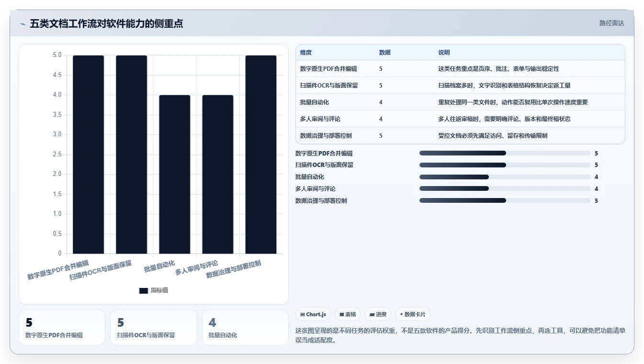Click the header logo icon before the title
Viewport: 644px width, 364px height.
[x=23, y=23]
